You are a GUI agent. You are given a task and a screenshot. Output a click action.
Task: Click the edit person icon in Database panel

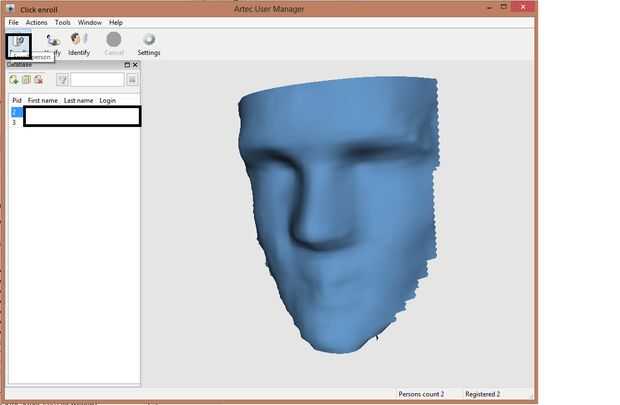coord(26,80)
